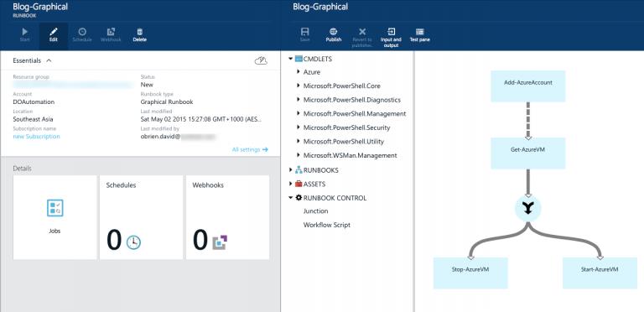
Task: Expand the RUNBOOKS tree node
Action: point(290,170)
